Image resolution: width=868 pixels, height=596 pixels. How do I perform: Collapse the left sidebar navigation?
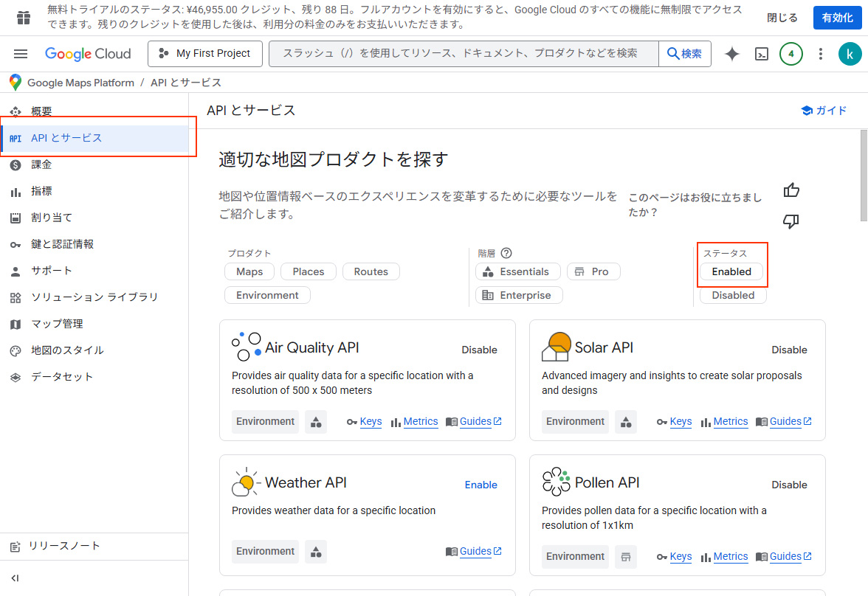point(15,578)
